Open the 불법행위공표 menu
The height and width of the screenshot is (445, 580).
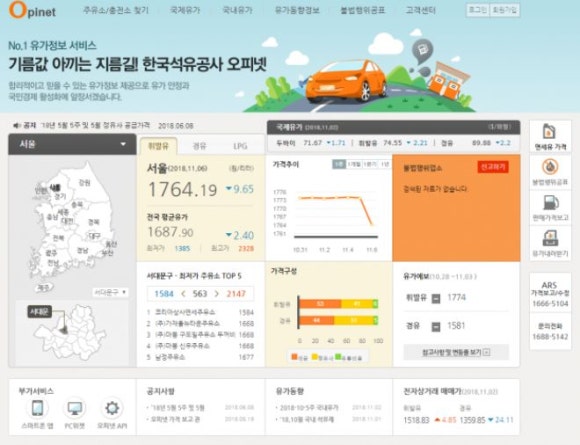362,10
